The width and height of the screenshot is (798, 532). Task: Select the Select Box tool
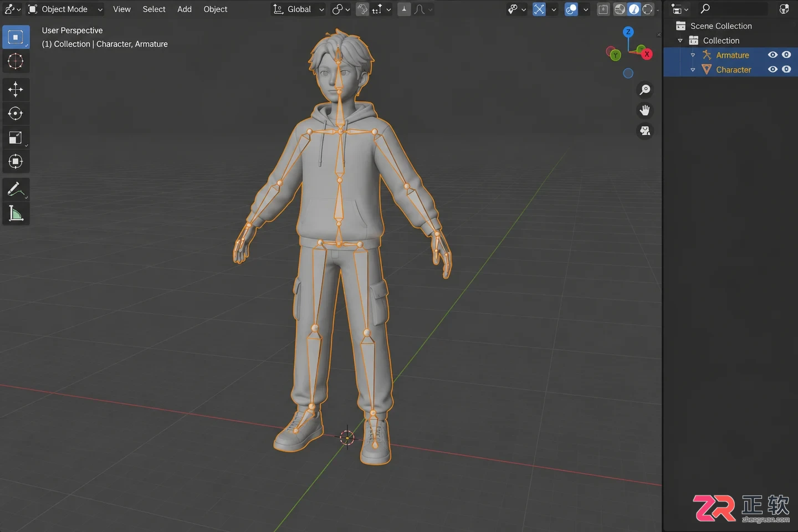[16, 37]
